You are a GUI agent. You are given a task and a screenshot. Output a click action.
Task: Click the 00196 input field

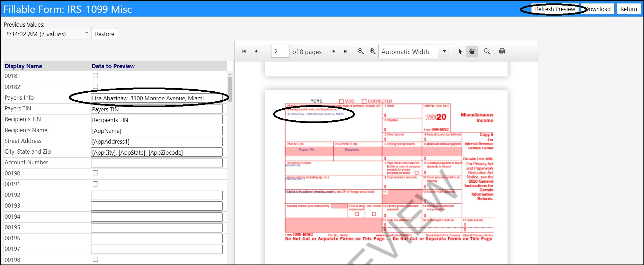[x=157, y=239]
